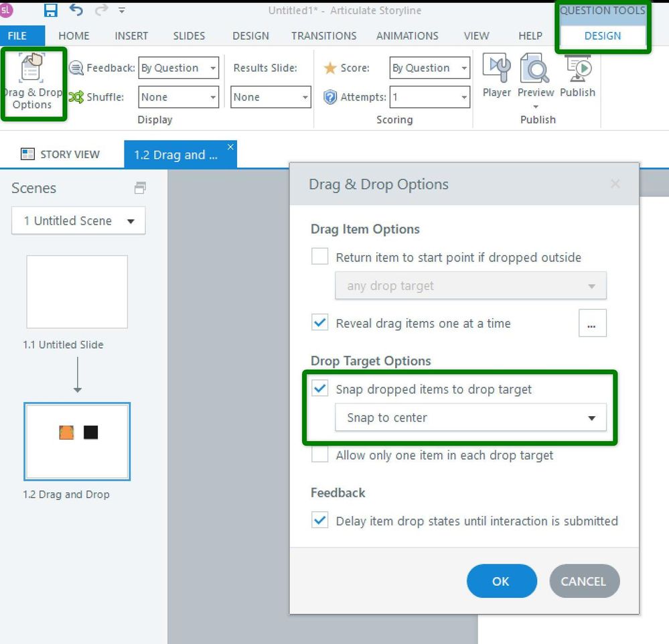Open the File menu

tap(22, 36)
